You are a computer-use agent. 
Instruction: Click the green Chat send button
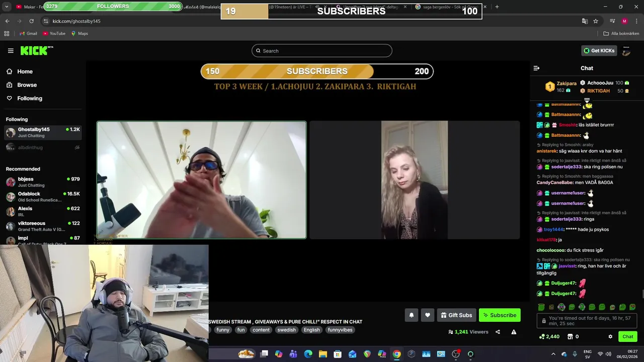pos(628,337)
